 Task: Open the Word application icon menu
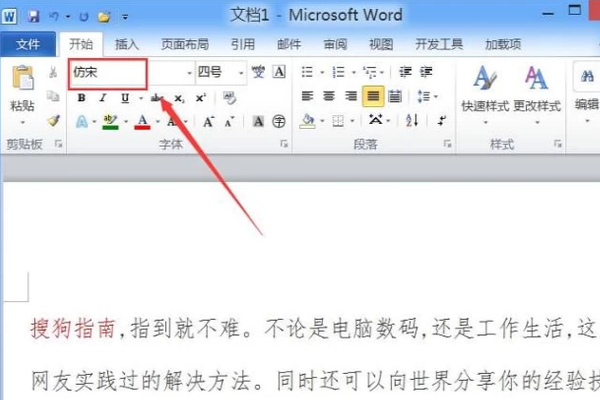coord(9,16)
